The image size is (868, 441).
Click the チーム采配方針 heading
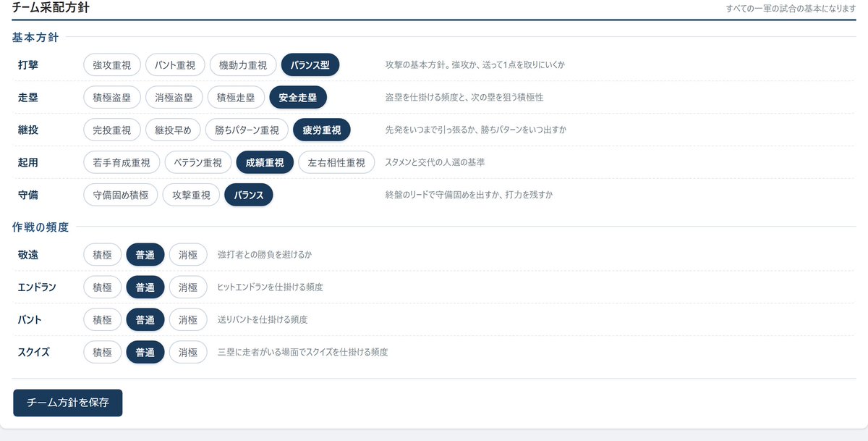coord(51,8)
